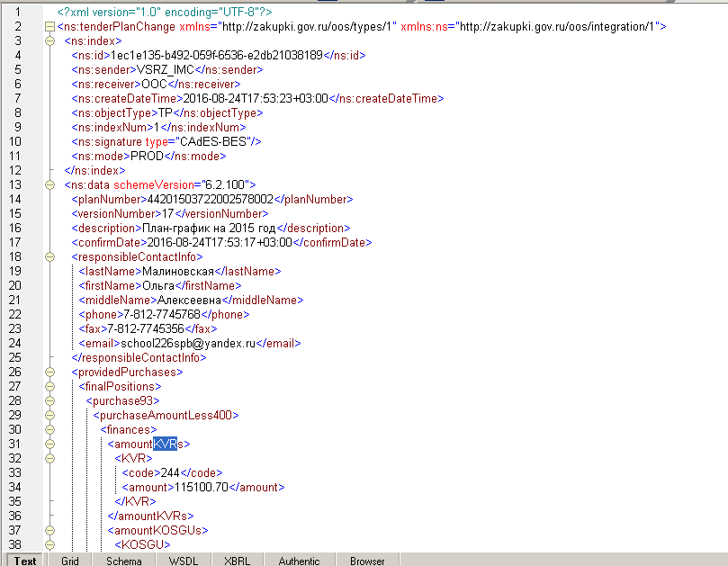Click the receiver value OOC
Viewport: 728px width, 566px height.
click(x=154, y=84)
